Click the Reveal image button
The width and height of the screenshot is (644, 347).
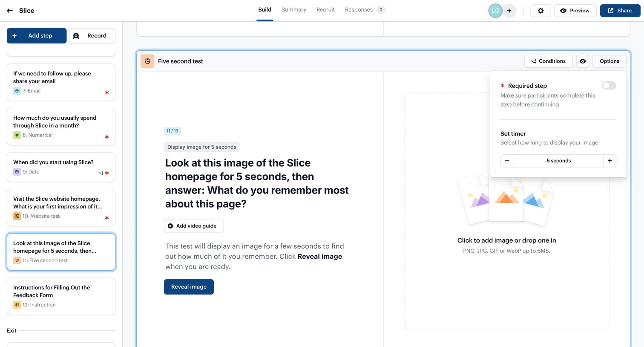pos(189,287)
